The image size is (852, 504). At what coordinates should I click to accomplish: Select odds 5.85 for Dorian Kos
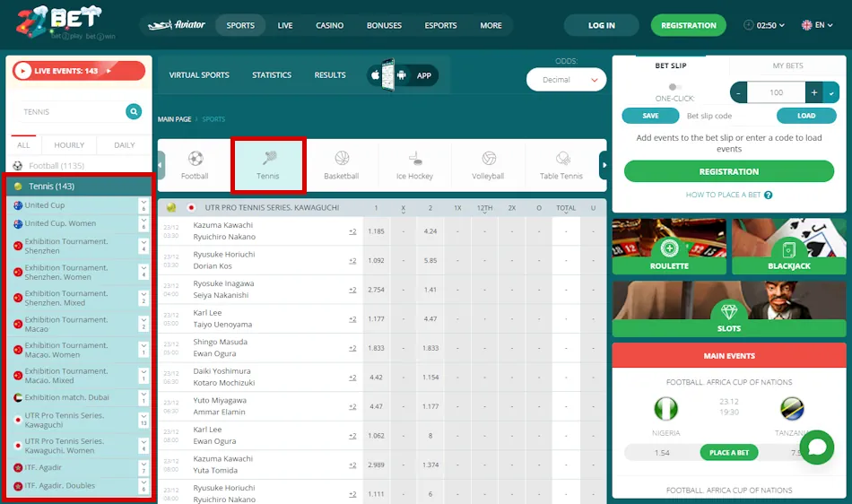pos(430,261)
